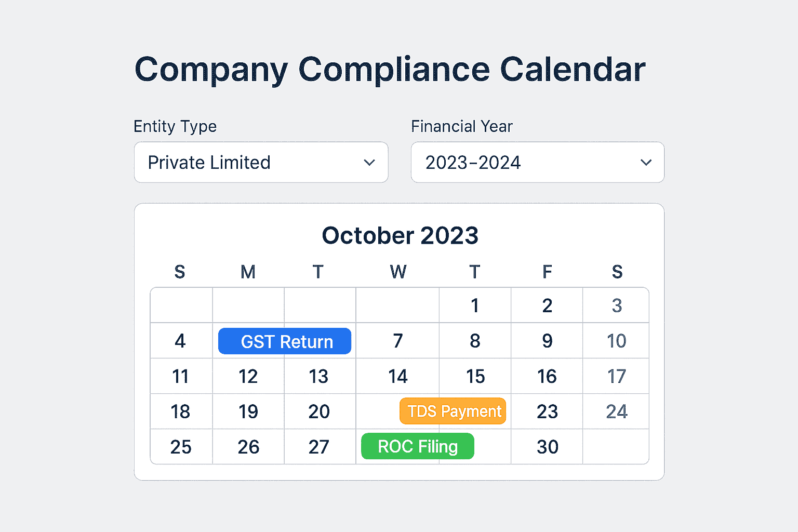
Task: Click the October 2023 month heading
Action: [x=400, y=235]
